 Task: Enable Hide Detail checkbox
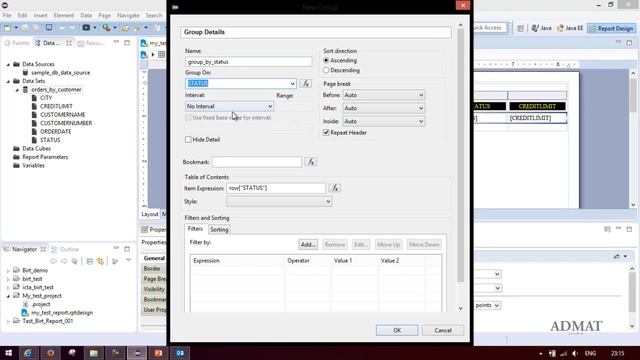(188, 140)
